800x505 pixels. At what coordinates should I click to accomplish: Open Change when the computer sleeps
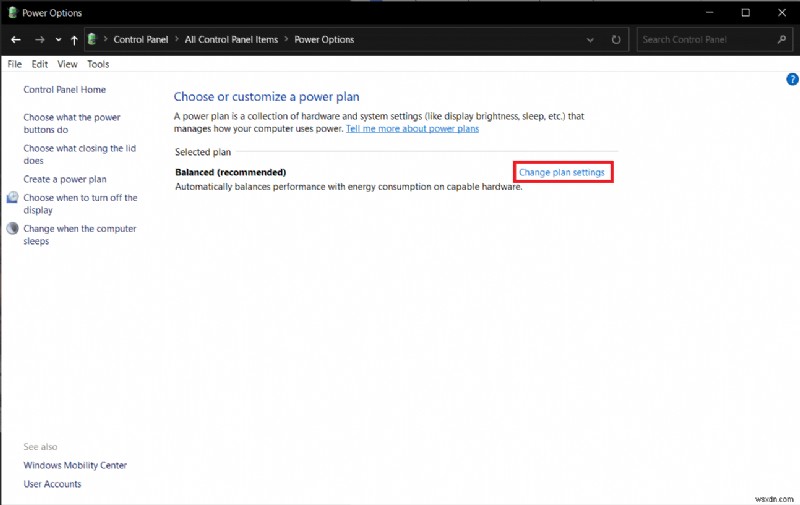tap(80, 235)
